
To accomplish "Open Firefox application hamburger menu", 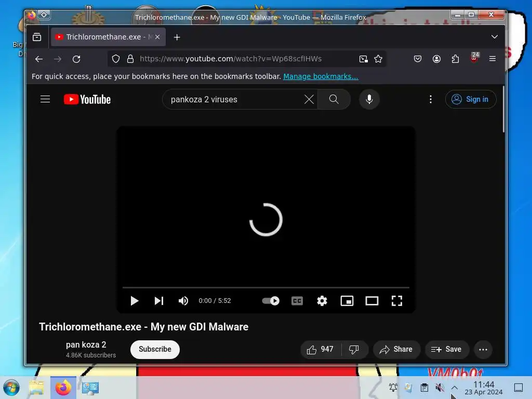I will pos(493,59).
